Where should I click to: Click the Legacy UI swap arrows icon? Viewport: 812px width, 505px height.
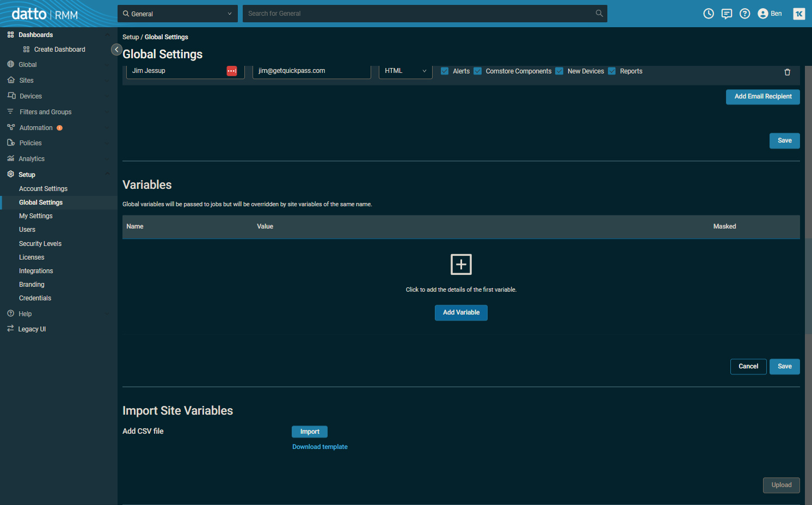[x=10, y=329]
